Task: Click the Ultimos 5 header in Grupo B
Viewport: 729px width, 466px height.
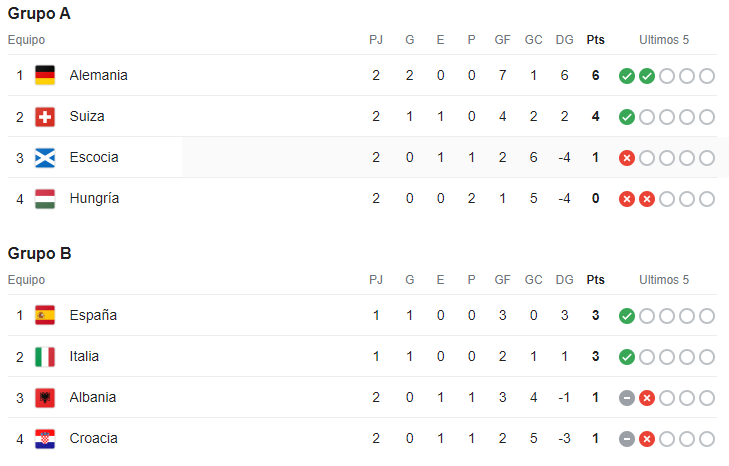Action: (x=664, y=280)
